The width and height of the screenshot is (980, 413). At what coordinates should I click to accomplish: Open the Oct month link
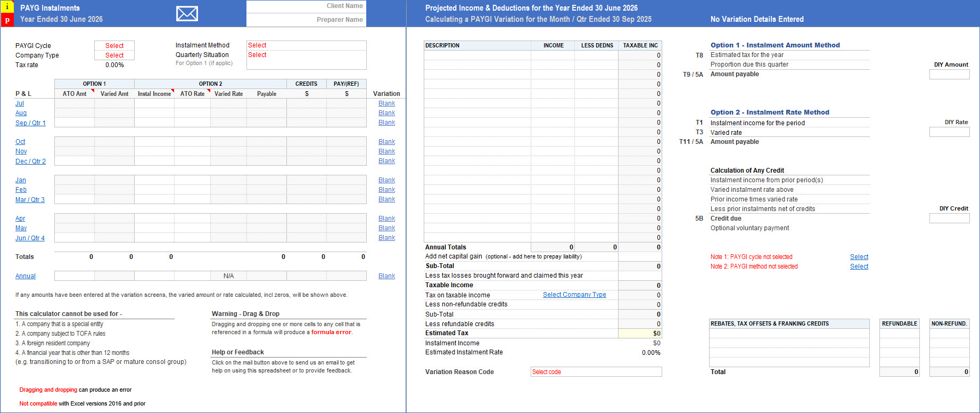click(20, 142)
